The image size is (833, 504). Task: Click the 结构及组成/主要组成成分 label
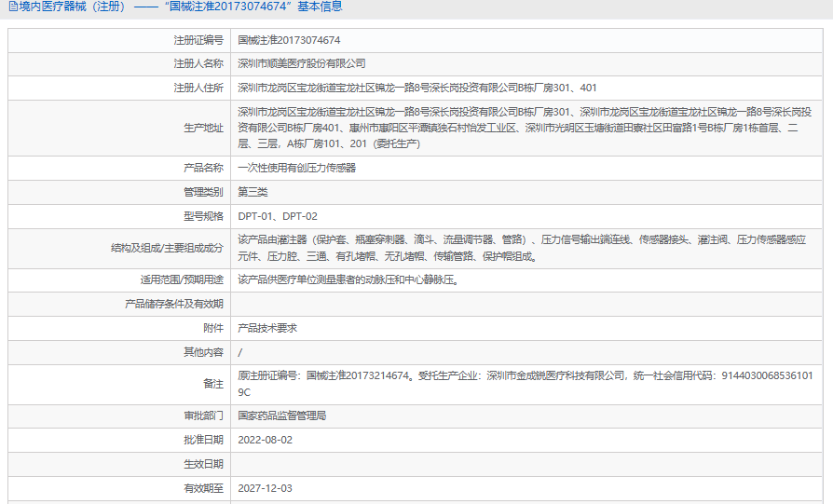(167, 248)
